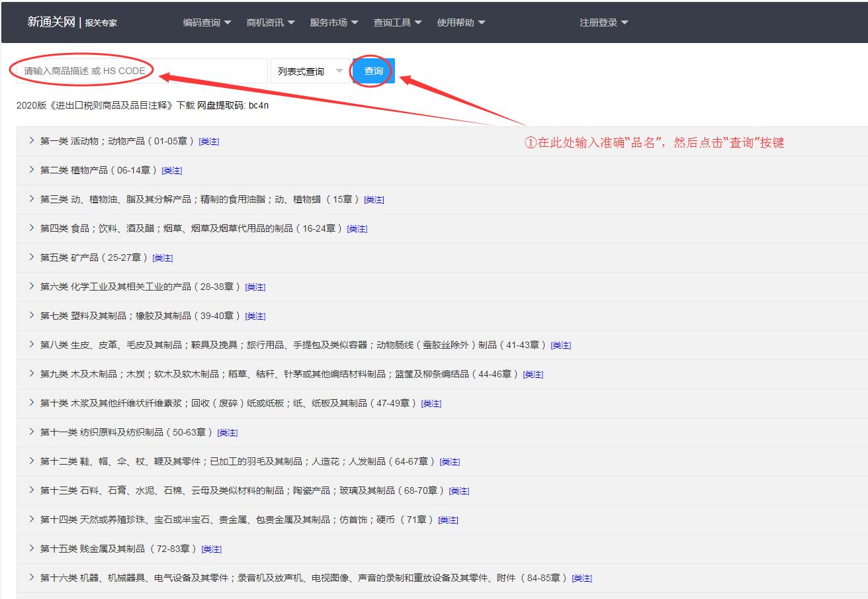
Task: Open [类注] link for 第五类 矿产品
Action: click(x=163, y=258)
